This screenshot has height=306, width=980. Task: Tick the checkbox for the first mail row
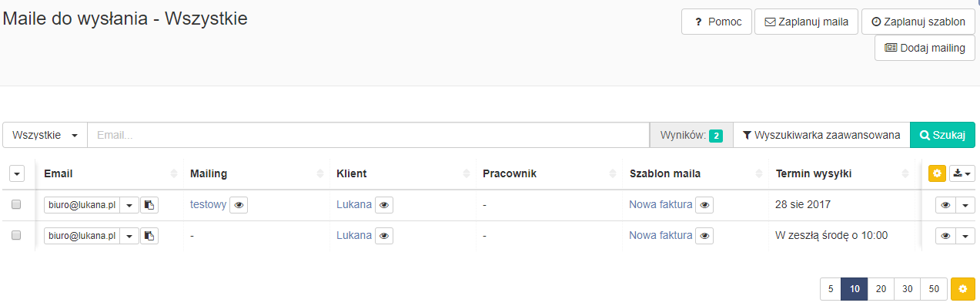(16, 205)
